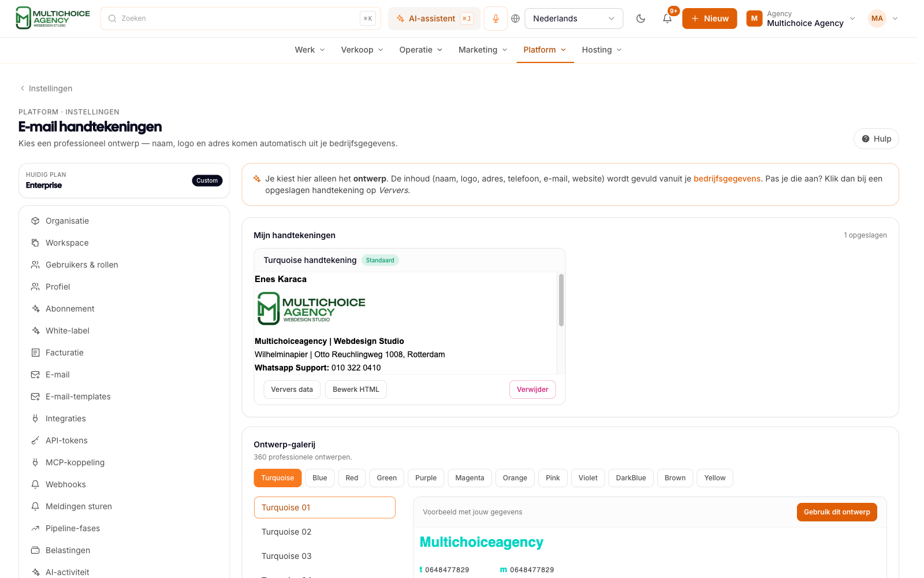Filter designs by Purple color
This screenshot has width=924, height=578.
click(x=426, y=478)
